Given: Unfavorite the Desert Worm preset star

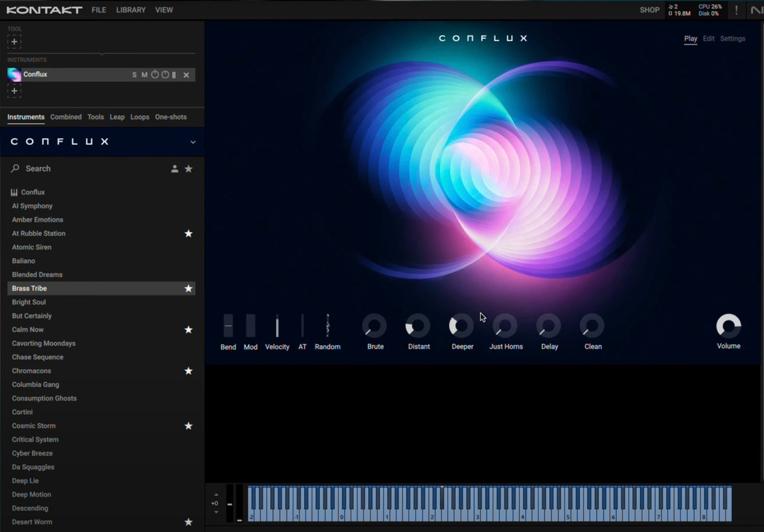Looking at the screenshot, I should tap(188, 522).
